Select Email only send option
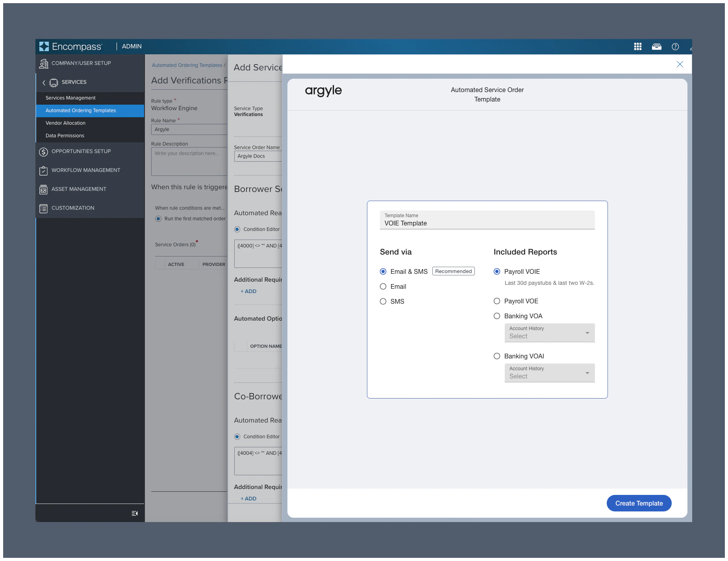This screenshot has height=561, width=728. click(383, 286)
